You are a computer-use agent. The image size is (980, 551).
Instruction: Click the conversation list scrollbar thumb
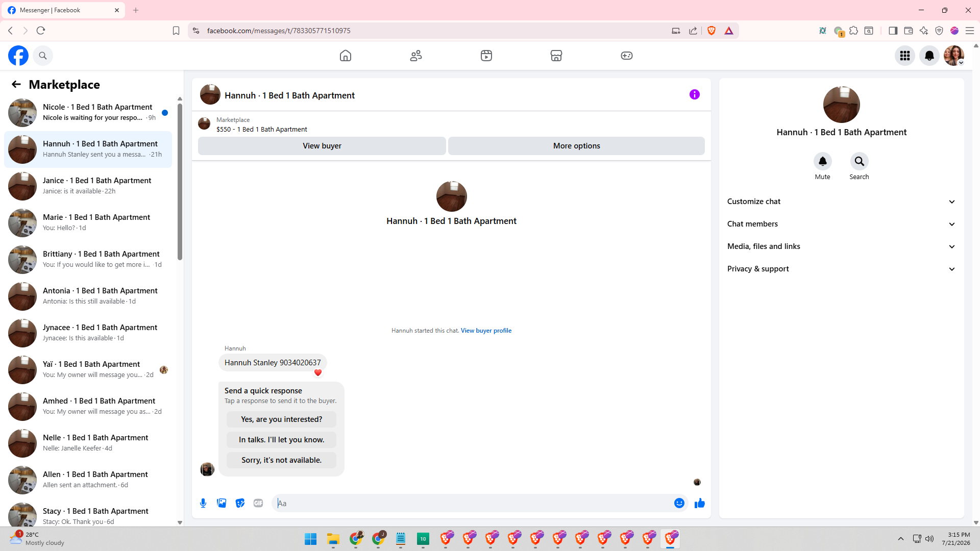[180, 181]
